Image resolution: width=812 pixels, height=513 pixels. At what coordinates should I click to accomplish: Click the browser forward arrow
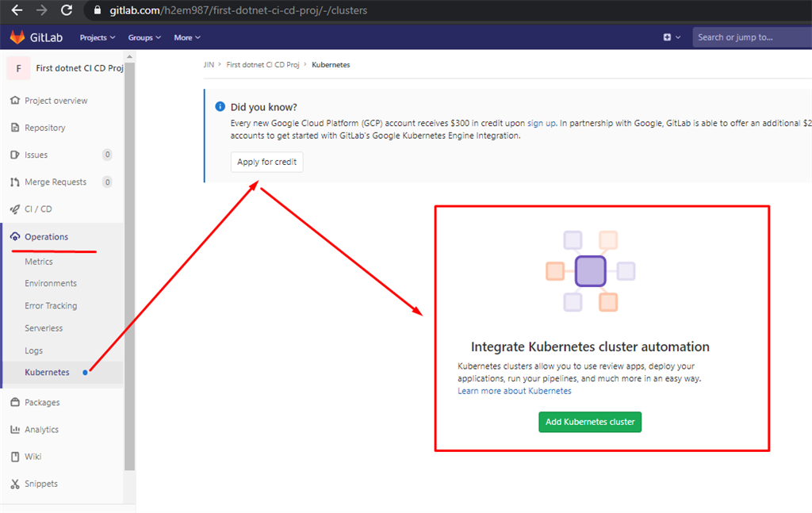41,10
